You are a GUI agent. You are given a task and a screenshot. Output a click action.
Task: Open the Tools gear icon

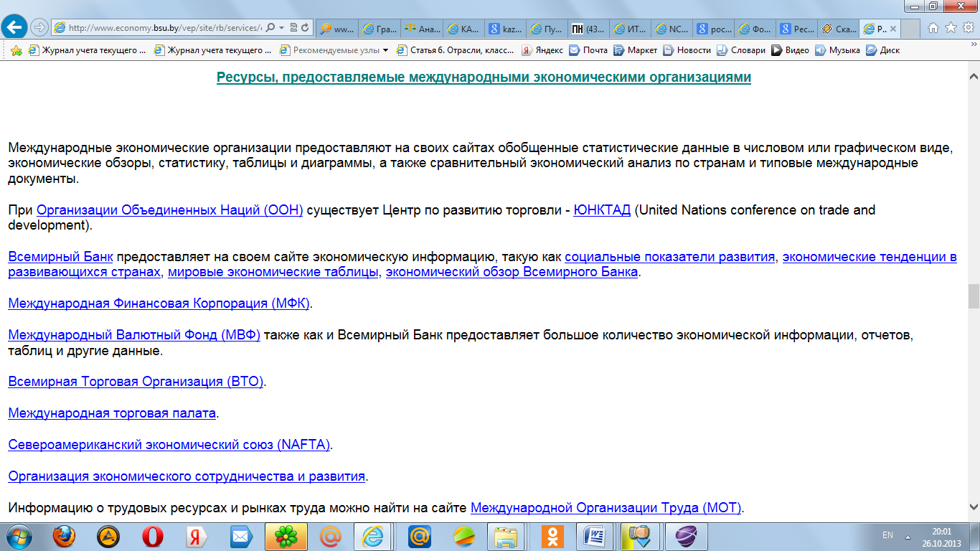click(x=968, y=28)
